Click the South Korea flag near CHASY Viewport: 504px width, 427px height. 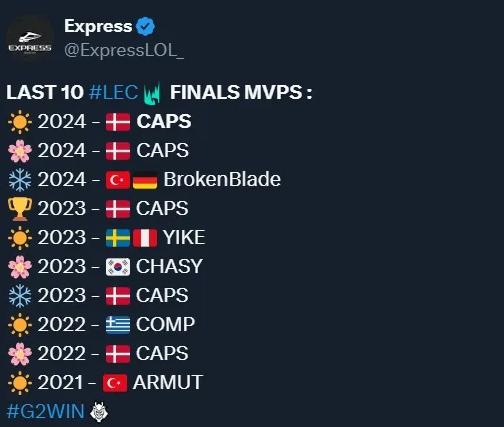pyautogui.click(x=118, y=267)
